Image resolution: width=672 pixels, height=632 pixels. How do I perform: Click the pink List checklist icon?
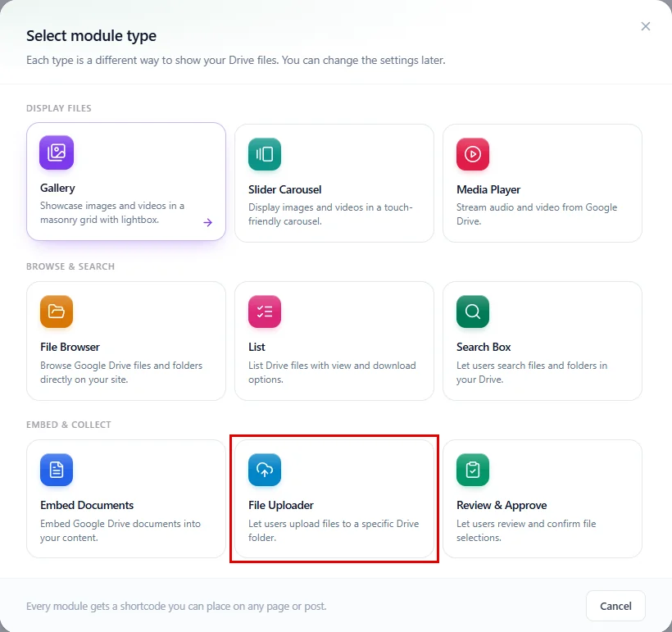(265, 311)
